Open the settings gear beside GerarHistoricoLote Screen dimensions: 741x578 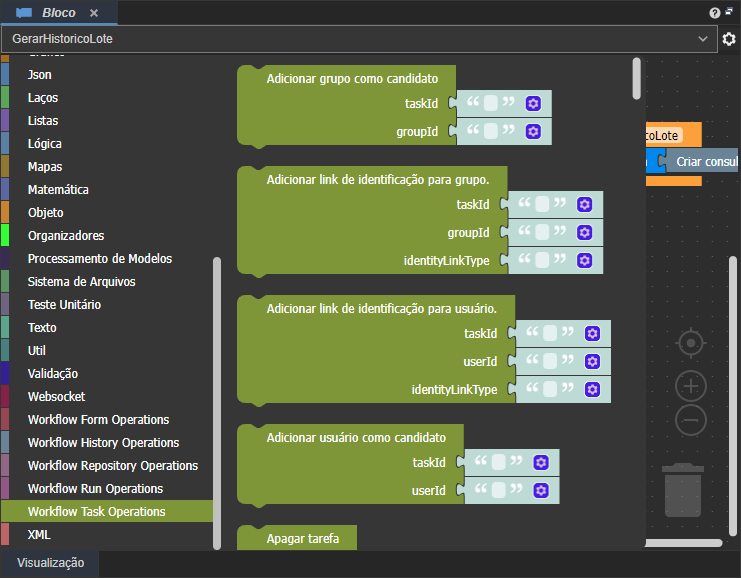[x=729, y=39]
